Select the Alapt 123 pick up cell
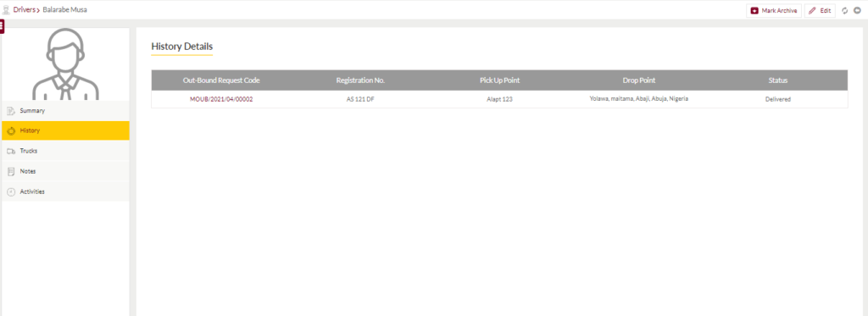The image size is (868, 316). point(499,99)
